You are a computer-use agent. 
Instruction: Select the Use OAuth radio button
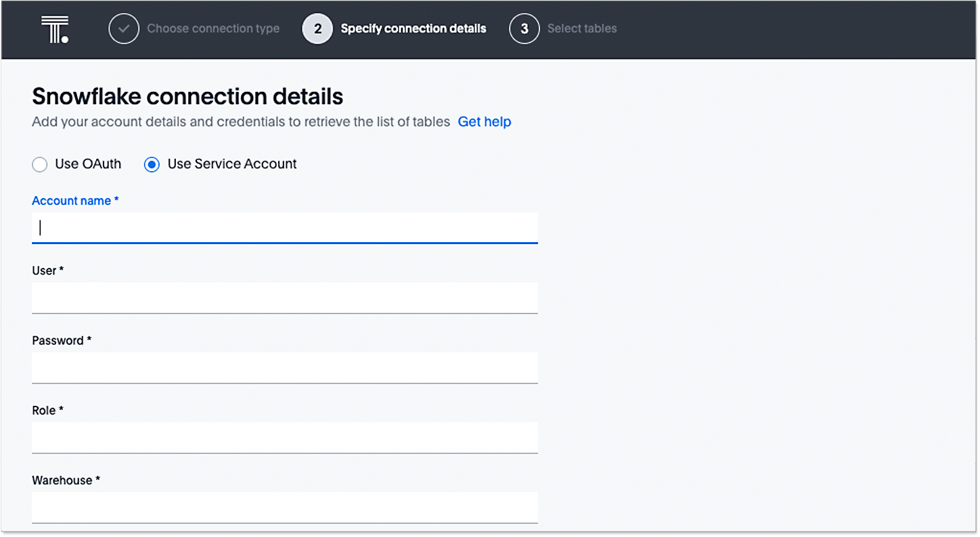coord(40,164)
